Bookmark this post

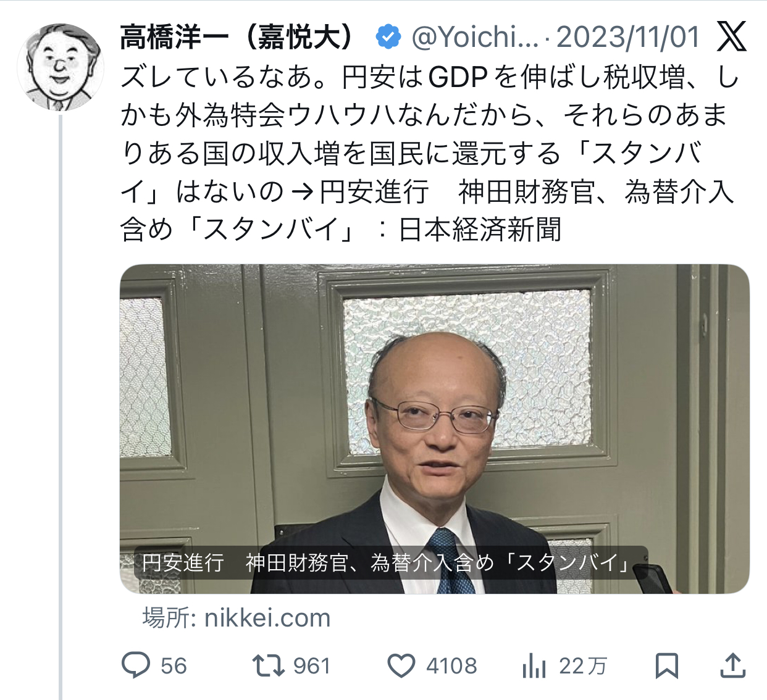[667, 666]
